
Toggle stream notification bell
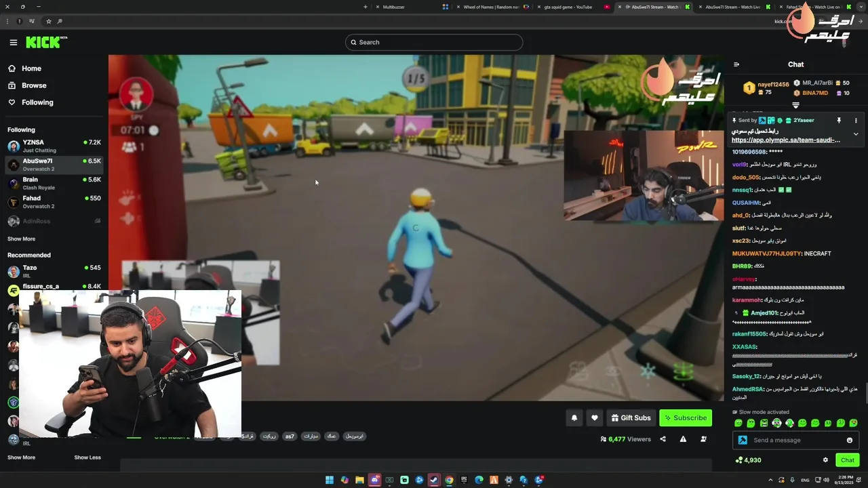[574, 418]
